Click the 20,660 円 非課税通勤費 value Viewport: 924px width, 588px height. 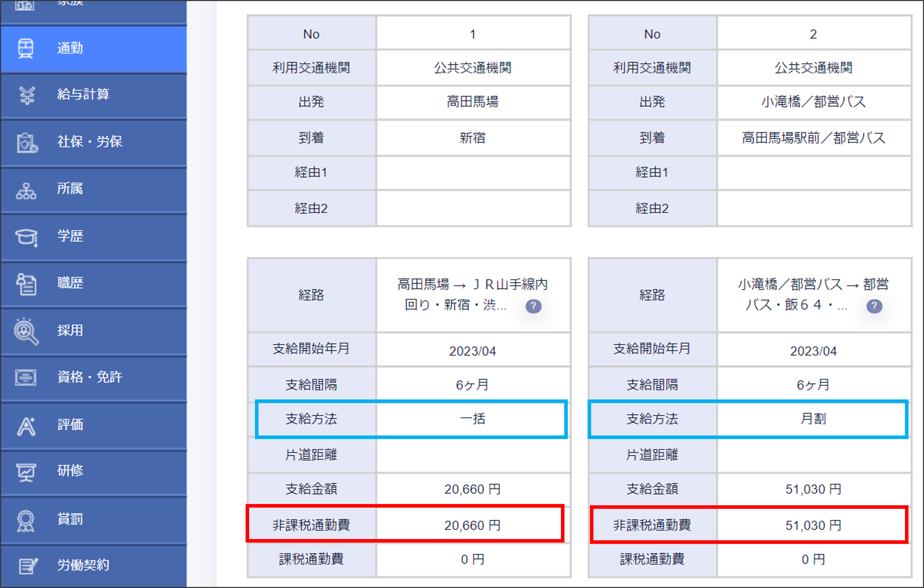pyautogui.click(x=472, y=525)
